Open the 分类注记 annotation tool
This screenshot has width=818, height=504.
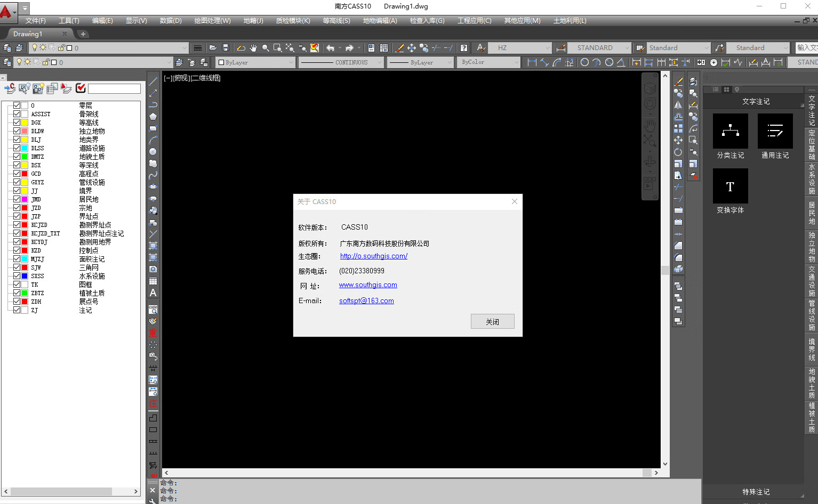point(730,131)
